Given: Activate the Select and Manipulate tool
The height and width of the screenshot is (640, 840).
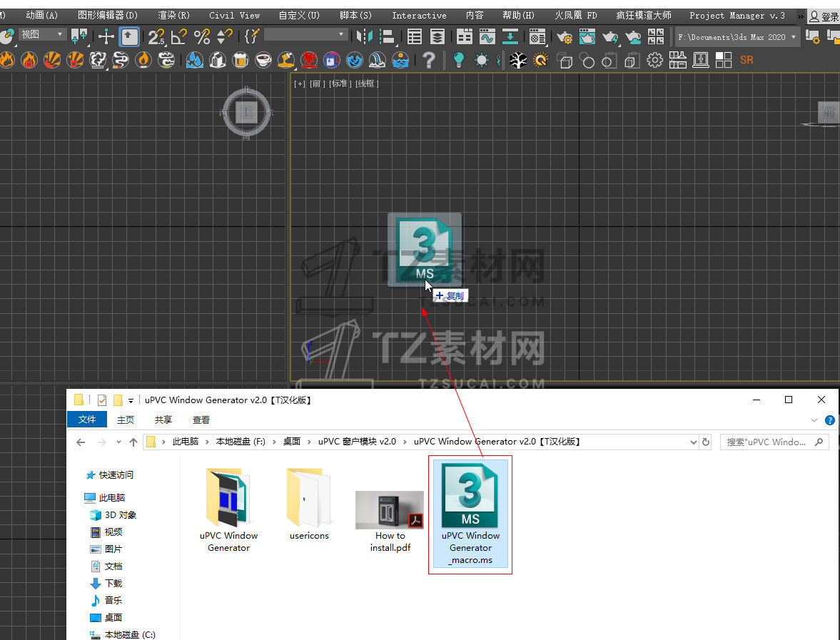Looking at the screenshot, I should [x=106, y=37].
